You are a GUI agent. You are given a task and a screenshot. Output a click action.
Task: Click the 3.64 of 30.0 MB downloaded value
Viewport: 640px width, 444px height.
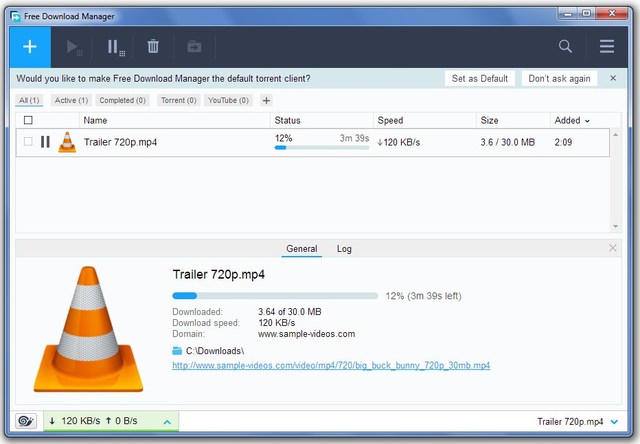[x=289, y=312]
